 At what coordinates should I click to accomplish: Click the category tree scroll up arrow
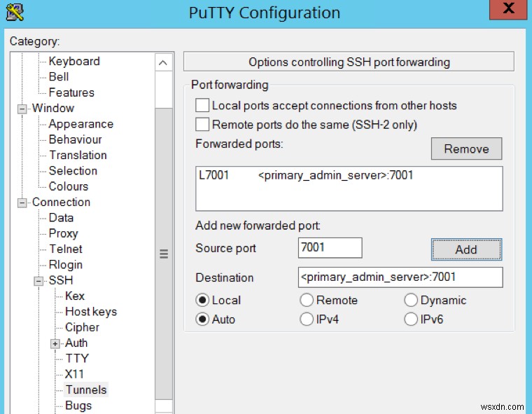(163, 62)
